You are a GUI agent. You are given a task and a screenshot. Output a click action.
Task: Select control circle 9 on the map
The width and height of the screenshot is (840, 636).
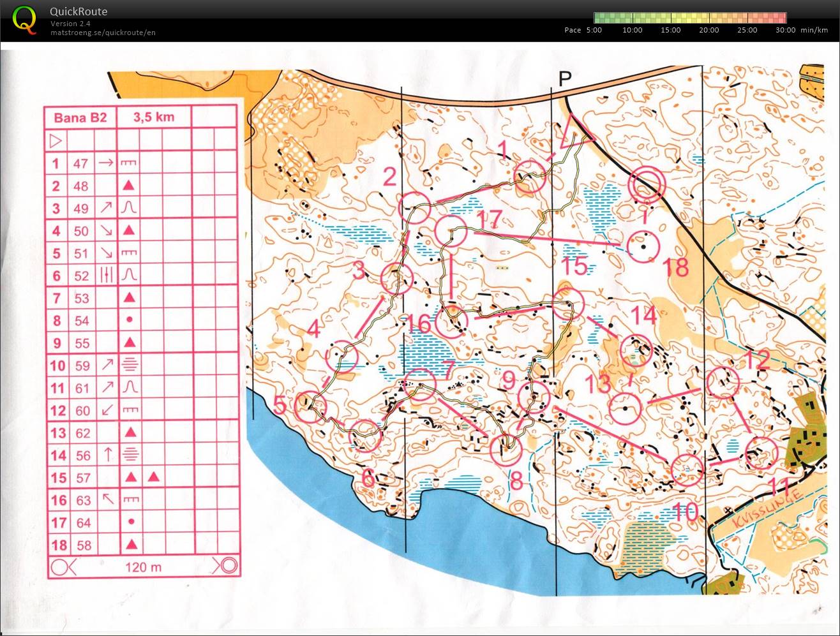(x=534, y=397)
